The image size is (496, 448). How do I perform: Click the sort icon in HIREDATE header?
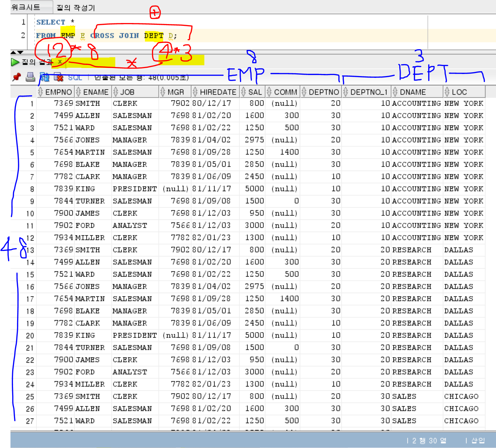[195, 92]
